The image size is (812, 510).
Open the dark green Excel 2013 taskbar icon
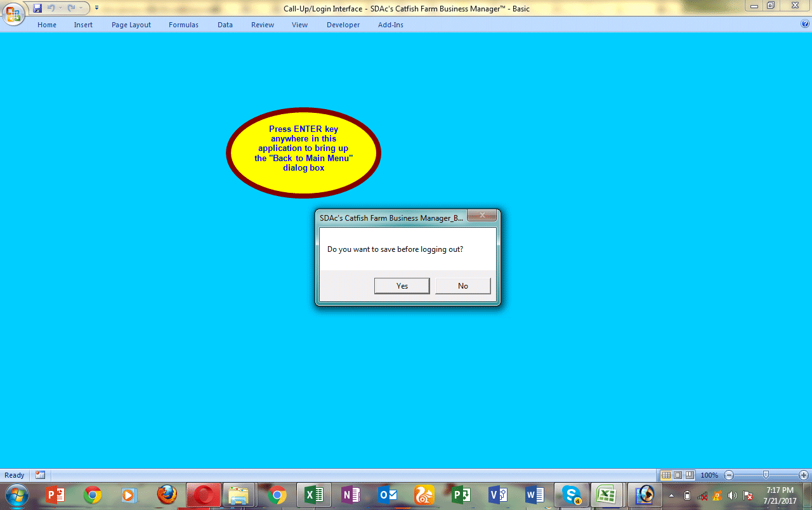click(x=314, y=495)
